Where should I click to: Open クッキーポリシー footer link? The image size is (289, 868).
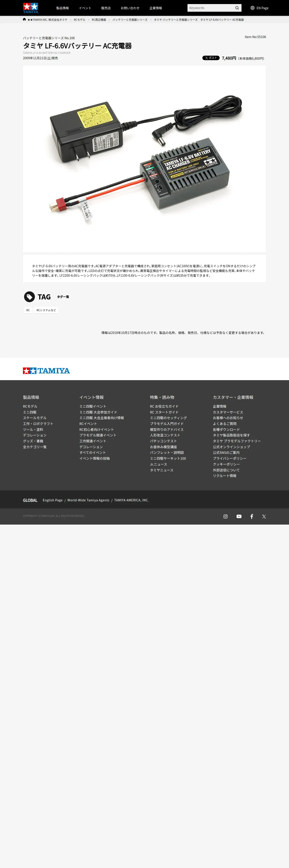[x=226, y=464]
